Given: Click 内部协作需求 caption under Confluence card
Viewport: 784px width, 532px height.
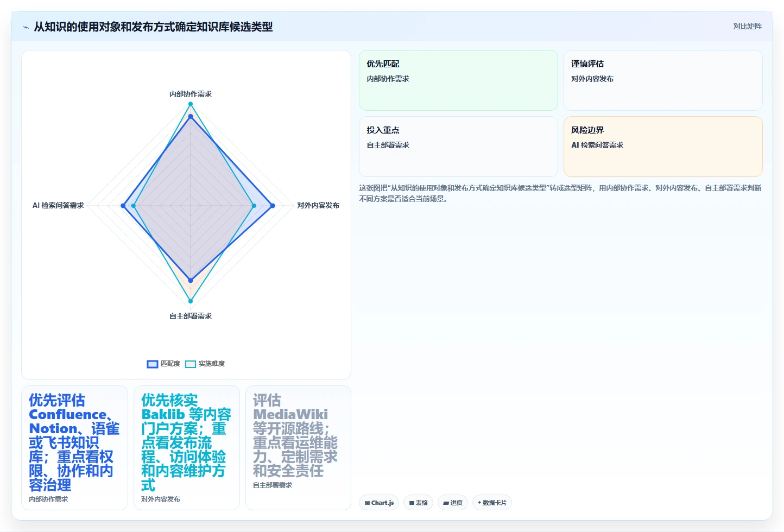Looking at the screenshot, I should tap(48, 499).
